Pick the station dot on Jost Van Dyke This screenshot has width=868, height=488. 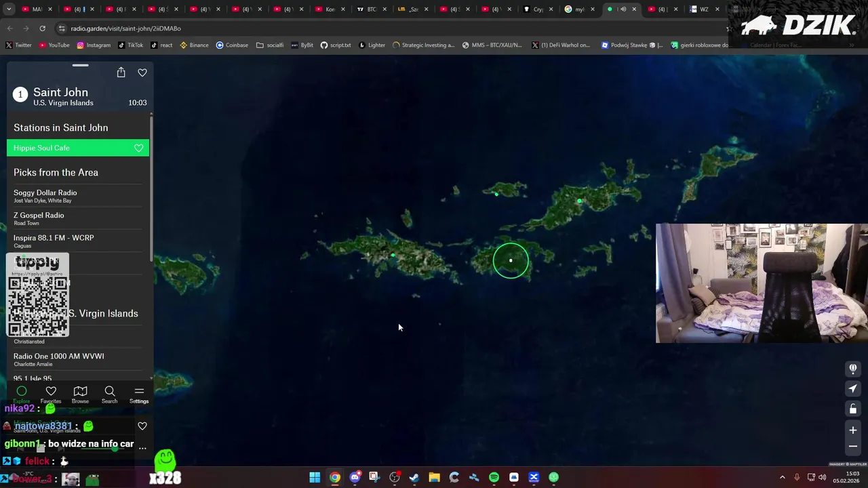pyautogui.click(x=496, y=195)
